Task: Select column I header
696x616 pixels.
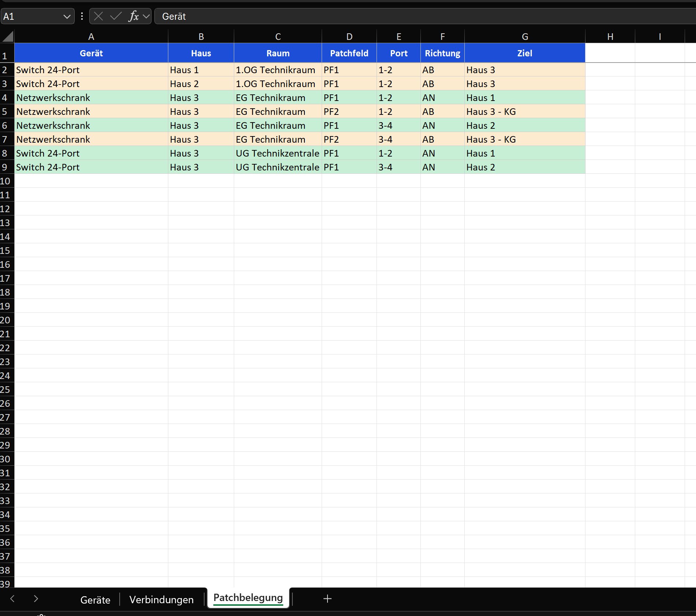Action: [660, 37]
